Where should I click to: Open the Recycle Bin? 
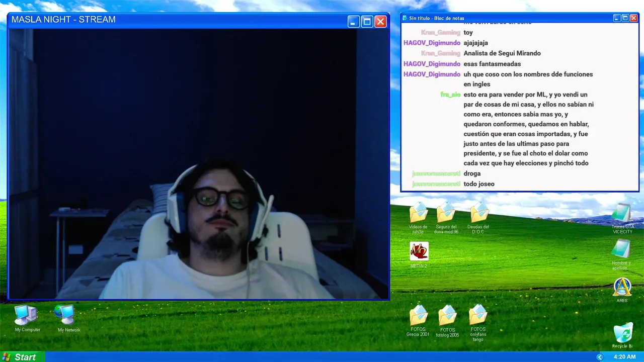point(622,336)
